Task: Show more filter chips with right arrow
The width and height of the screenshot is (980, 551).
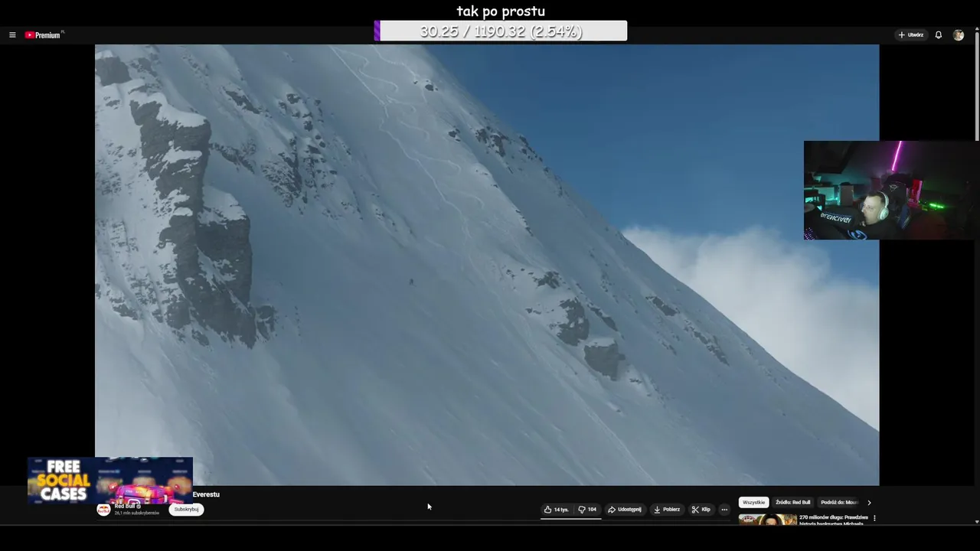Action: click(x=869, y=503)
